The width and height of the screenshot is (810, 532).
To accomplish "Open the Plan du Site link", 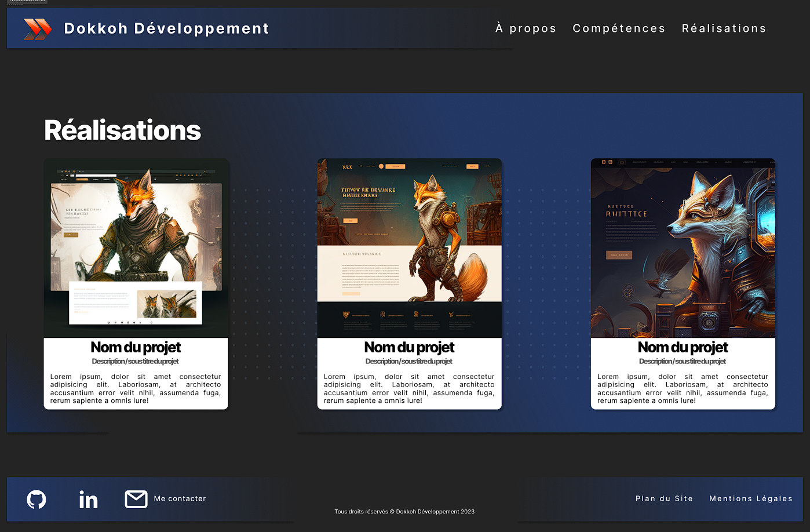I will [664, 498].
